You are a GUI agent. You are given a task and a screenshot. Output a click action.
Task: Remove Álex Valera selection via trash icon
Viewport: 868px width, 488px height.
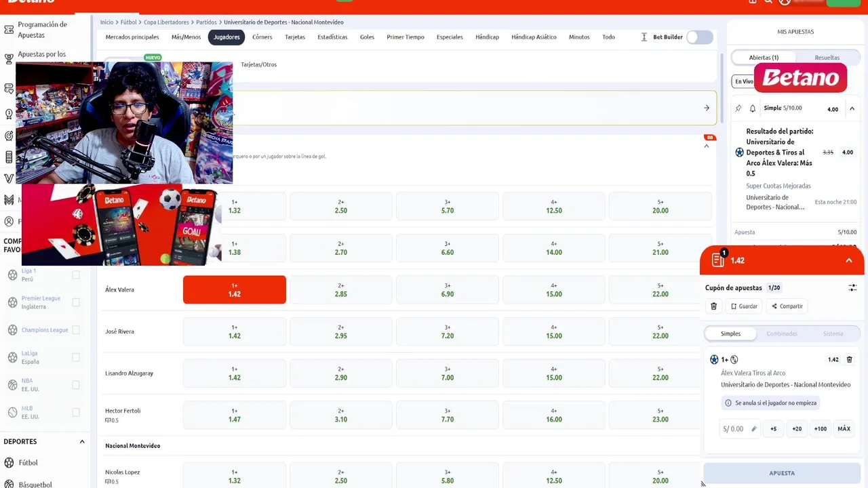pyautogui.click(x=849, y=360)
